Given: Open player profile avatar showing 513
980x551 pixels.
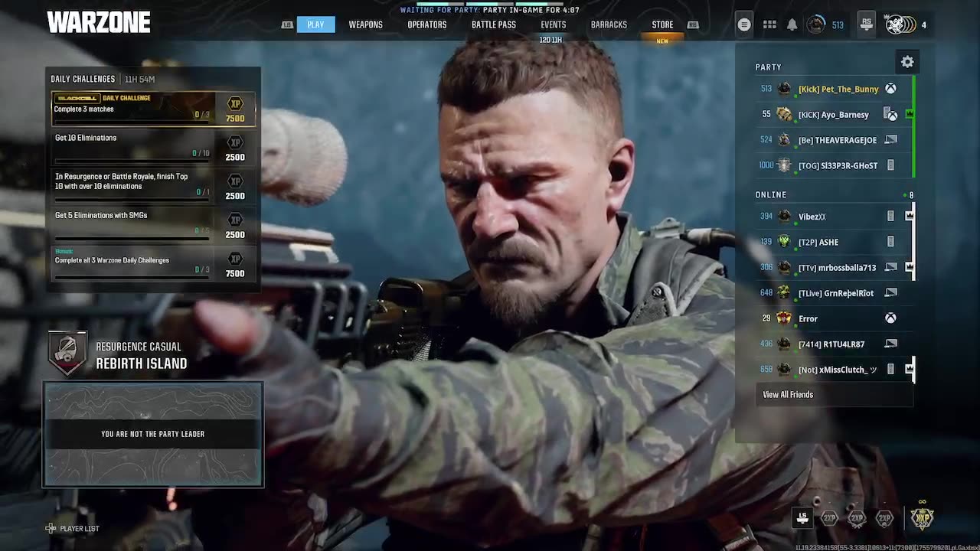Looking at the screenshot, I should click(x=816, y=24).
